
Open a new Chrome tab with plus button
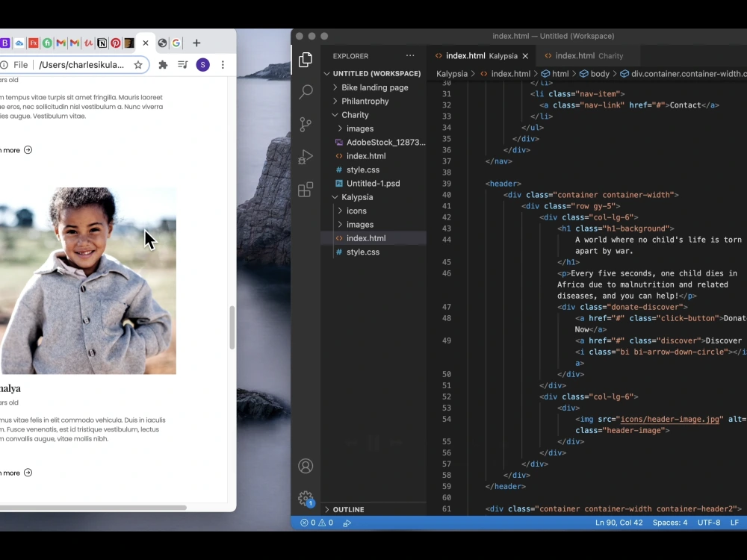pyautogui.click(x=196, y=43)
